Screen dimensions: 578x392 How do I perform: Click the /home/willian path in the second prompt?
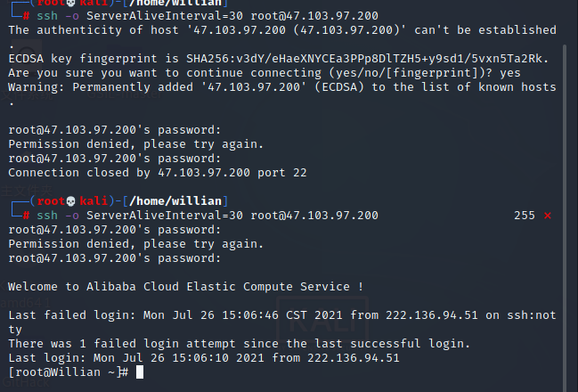[x=175, y=201]
